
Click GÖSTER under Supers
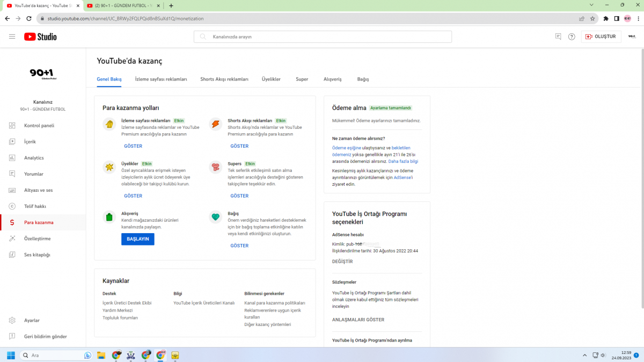(x=239, y=196)
